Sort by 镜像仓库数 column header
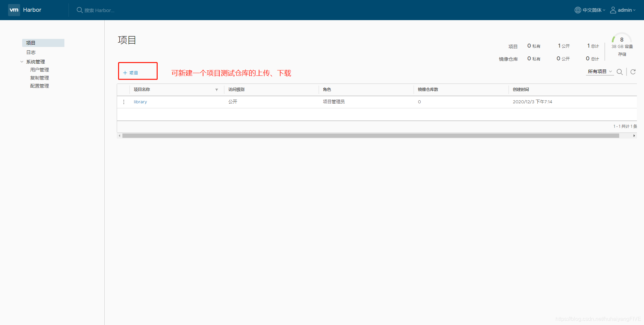 [428, 90]
